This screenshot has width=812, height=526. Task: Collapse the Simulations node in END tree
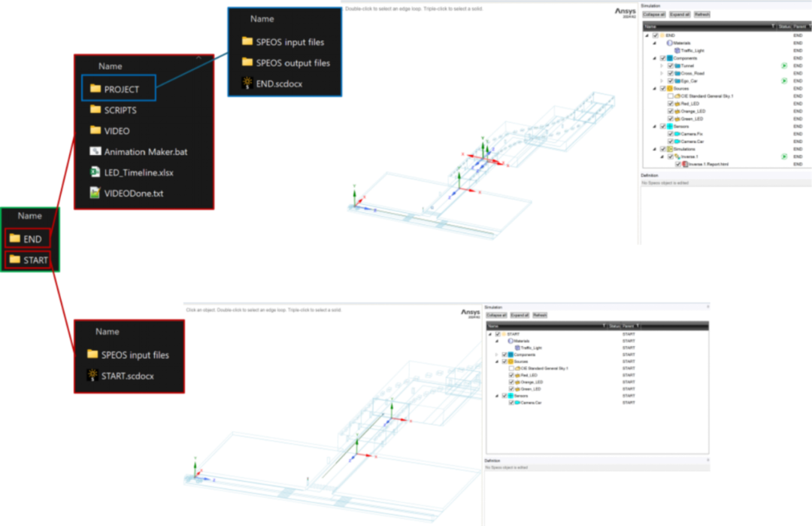pos(655,149)
